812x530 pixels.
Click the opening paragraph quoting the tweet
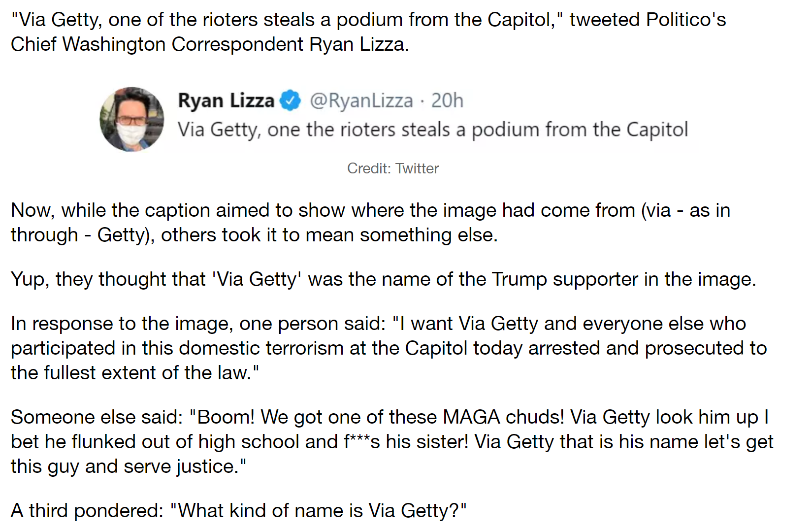click(368, 32)
